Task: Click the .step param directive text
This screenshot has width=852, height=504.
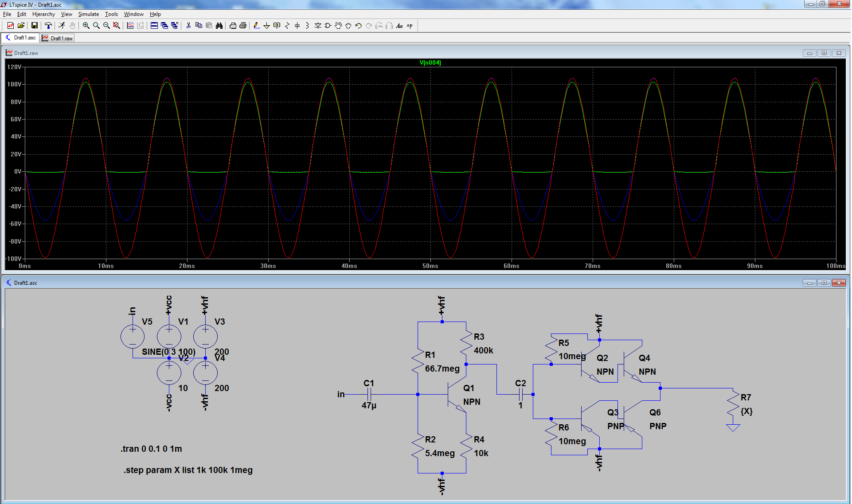Action: pos(188,470)
